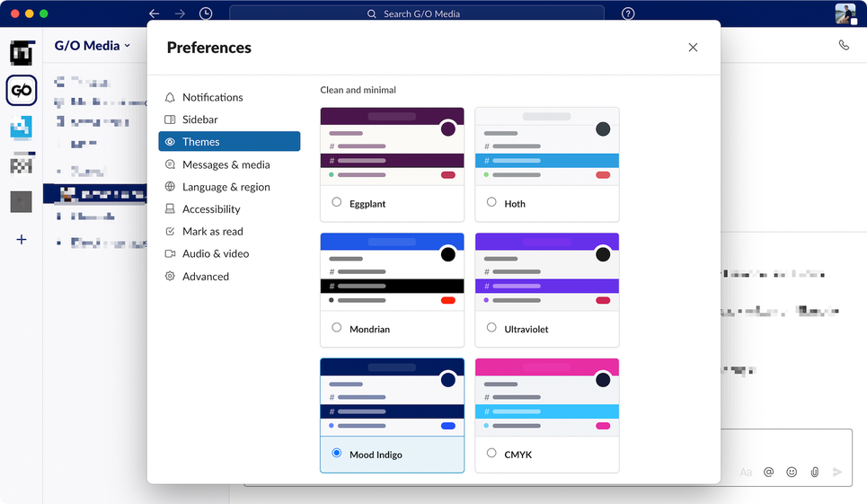
Task: Open the help question mark icon
Action: [628, 13]
